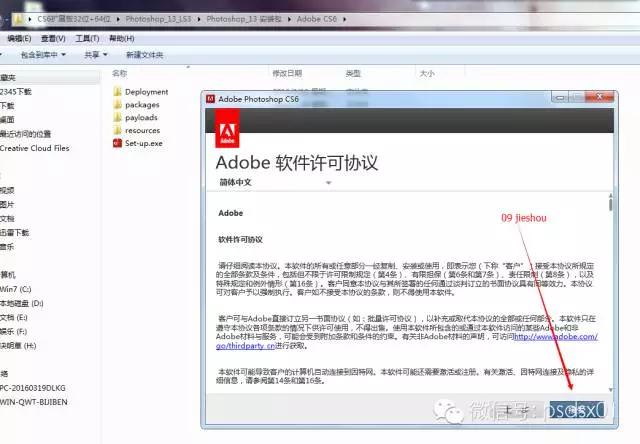The height and width of the screenshot is (444, 640).
Task: Select the packages folder icon
Action: [x=118, y=105]
